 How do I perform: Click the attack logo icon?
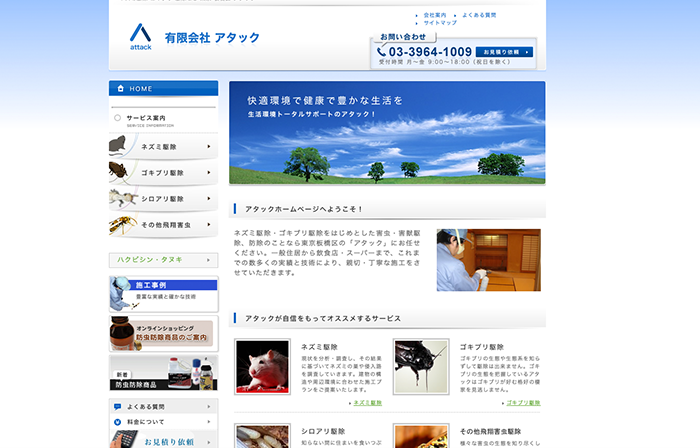click(141, 37)
